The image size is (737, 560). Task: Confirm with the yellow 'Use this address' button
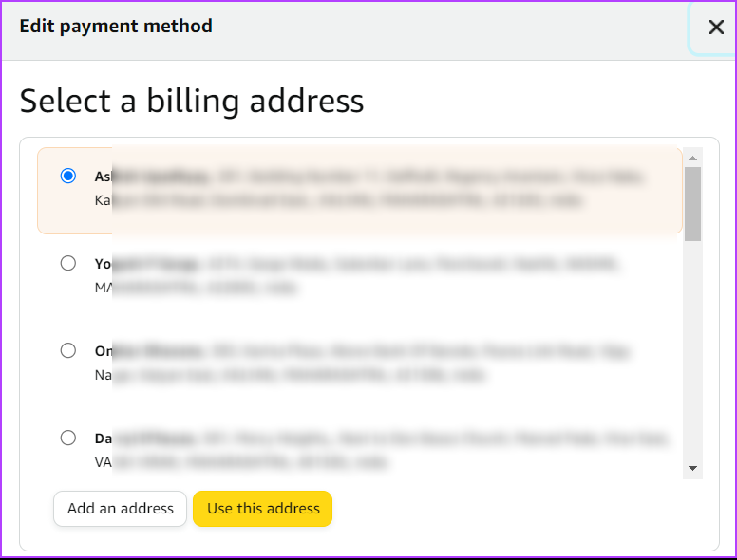pyautogui.click(x=263, y=509)
